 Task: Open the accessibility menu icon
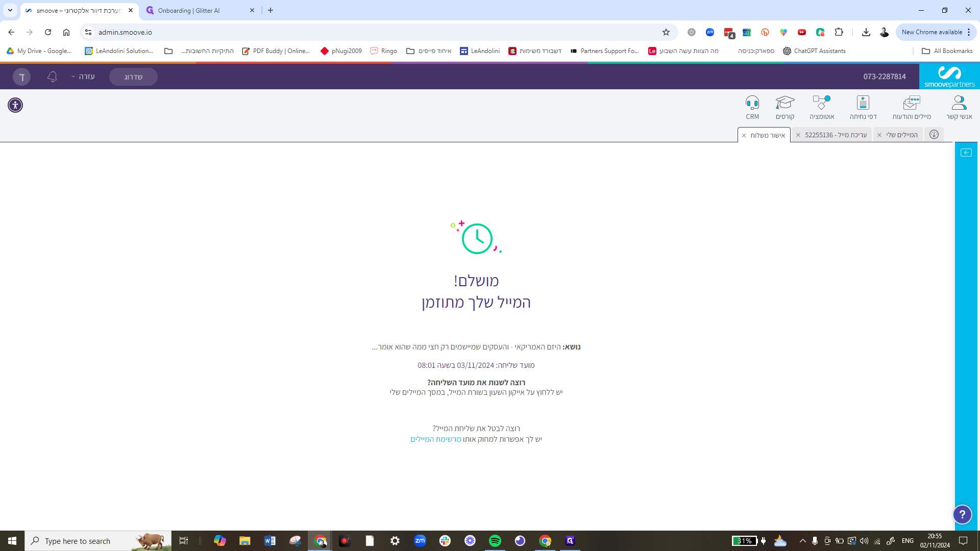tap(15, 105)
